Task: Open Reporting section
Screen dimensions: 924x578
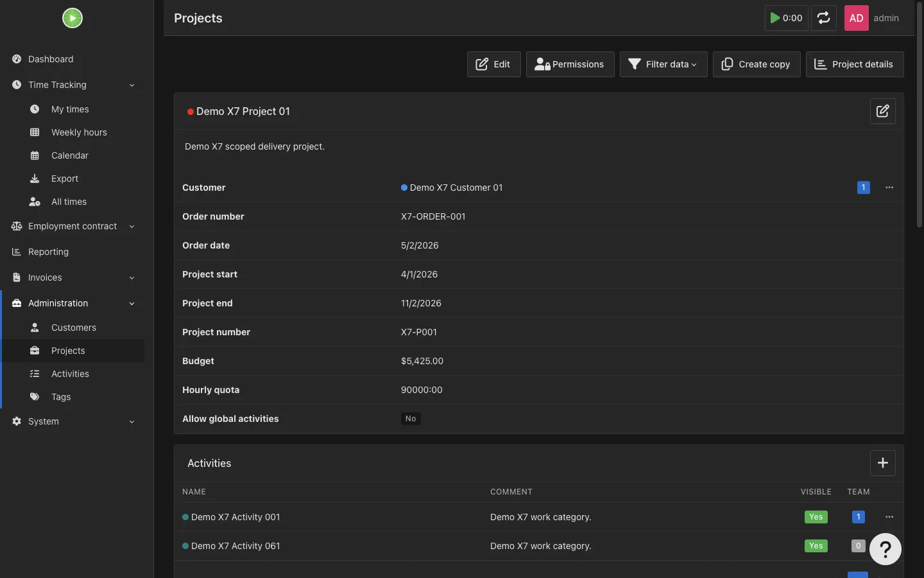Action: tap(48, 252)
